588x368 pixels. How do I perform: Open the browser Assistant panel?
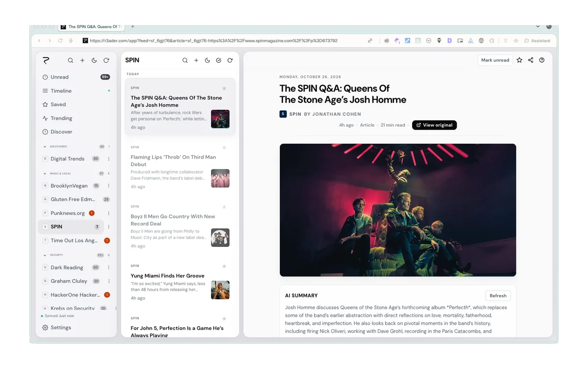[x=538, y=41]
